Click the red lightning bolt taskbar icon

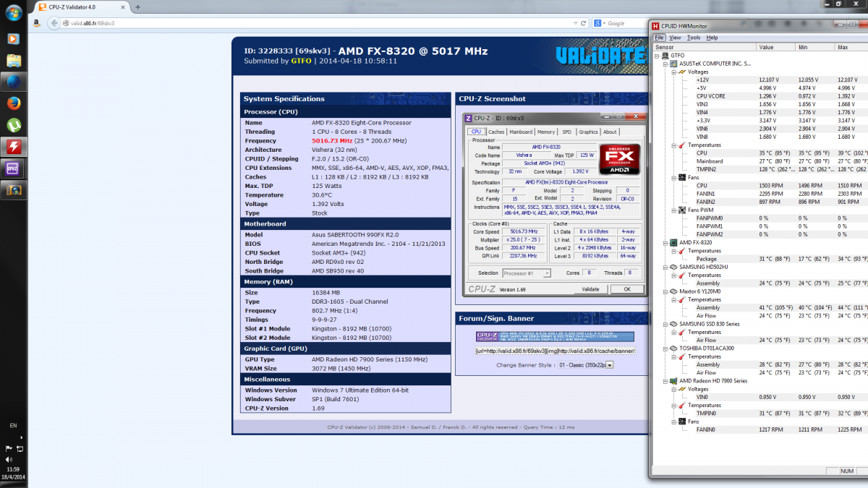point(13,147)
